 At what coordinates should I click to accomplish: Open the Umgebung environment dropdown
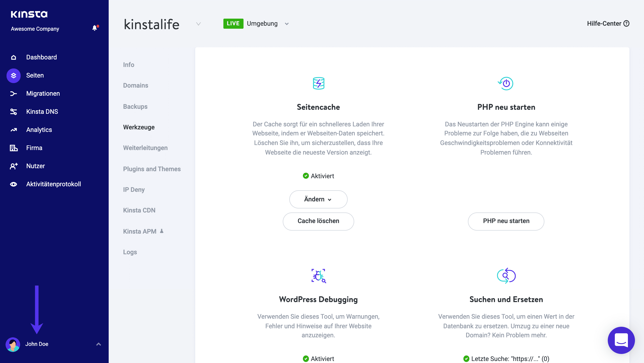(287, 24)
